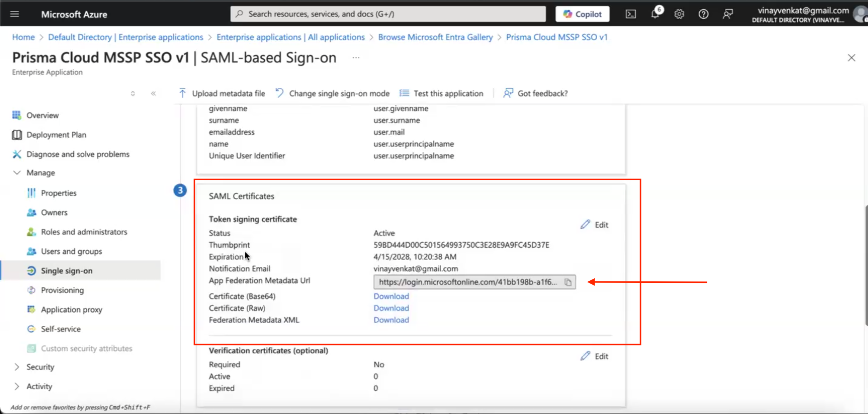The height and width of the screenshot is (414, 868).
Task: Collapse the sidebar with double chevron
Action: 153,93
